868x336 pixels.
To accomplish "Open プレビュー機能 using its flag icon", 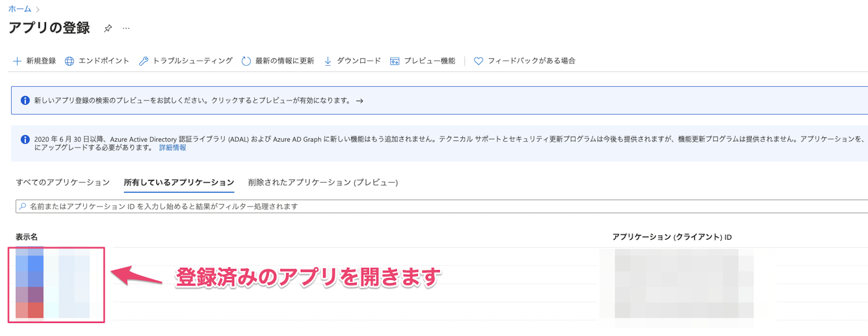I will (394, 61).
